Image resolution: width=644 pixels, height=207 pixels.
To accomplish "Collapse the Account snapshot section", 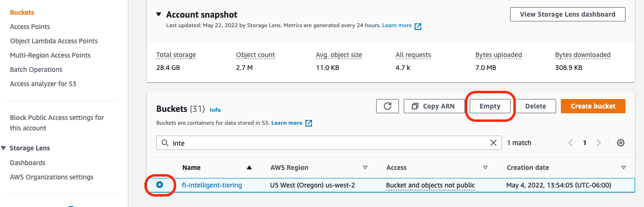I will [159, 15].
